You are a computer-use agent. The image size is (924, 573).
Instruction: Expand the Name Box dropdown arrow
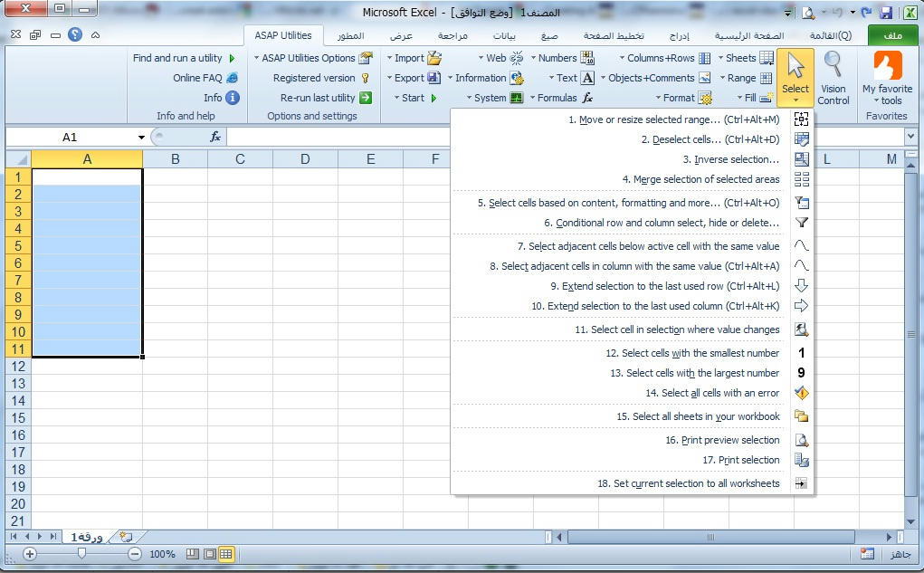coord(141,138)
